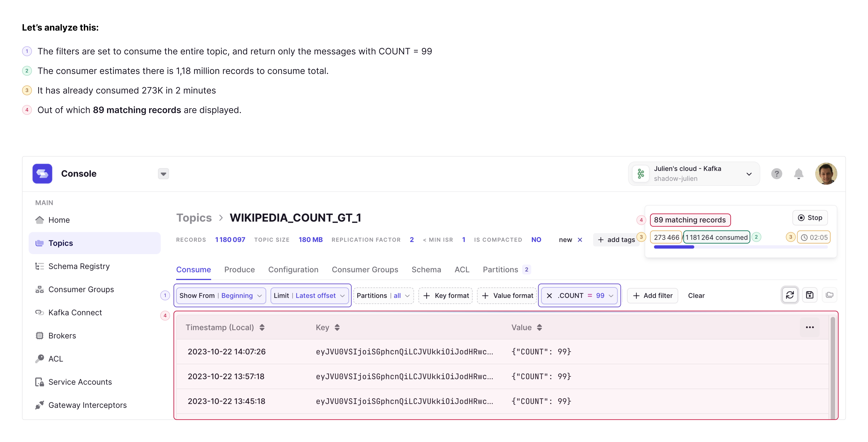Click the Value format button
The image size is (868, 442).
tap(507, 296)
